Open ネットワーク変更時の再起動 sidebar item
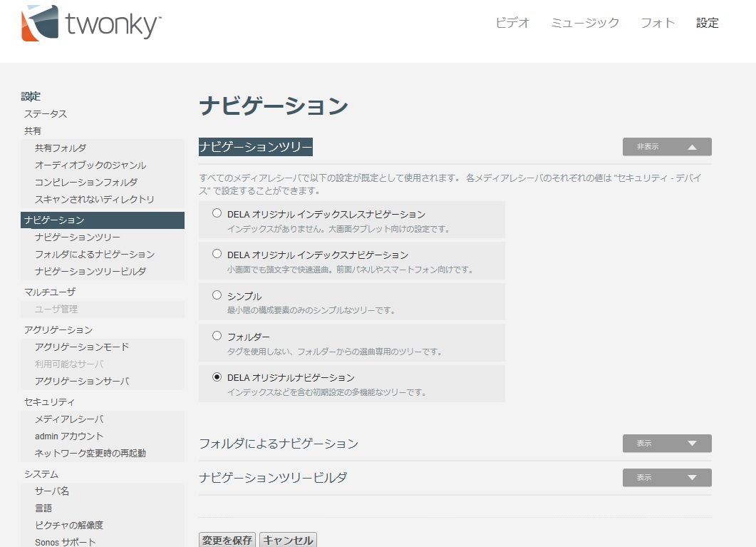The image size is (756, 547). pyautogui.click(x=90, y=454)
